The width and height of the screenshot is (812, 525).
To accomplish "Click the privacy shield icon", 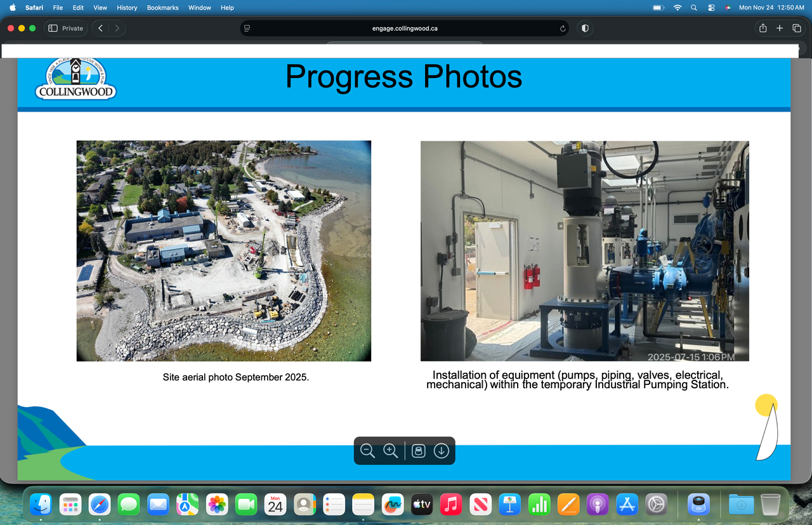I will pyautogui.click(x=585, y=29).
